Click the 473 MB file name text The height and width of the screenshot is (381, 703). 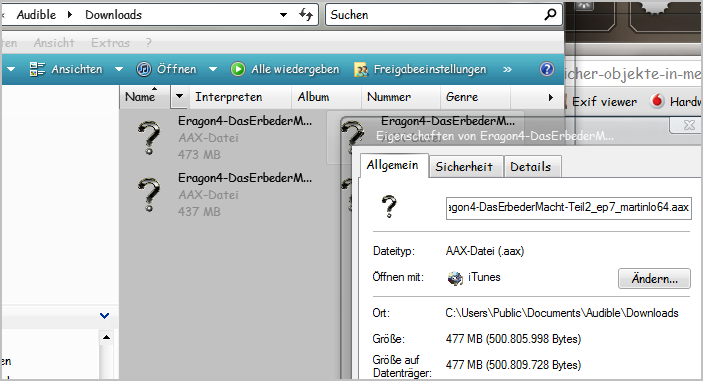tap(245, 121)
